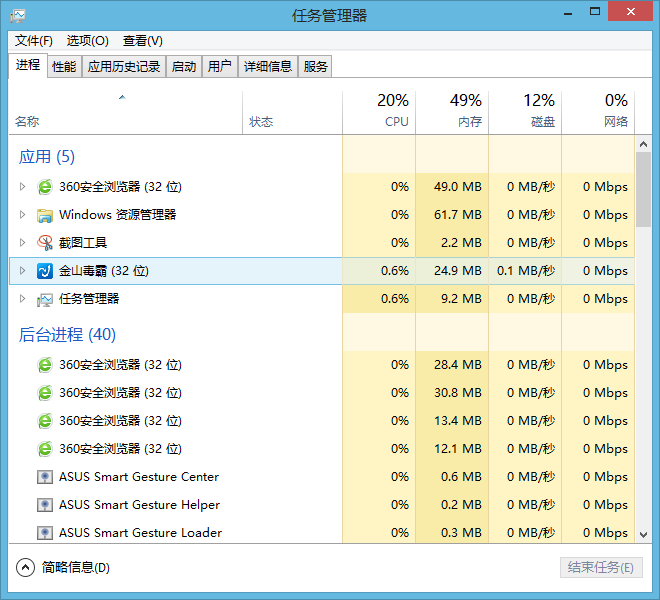Sort by the 磁盘 column header
The image size is (660, 600).
tap(525, 113)
